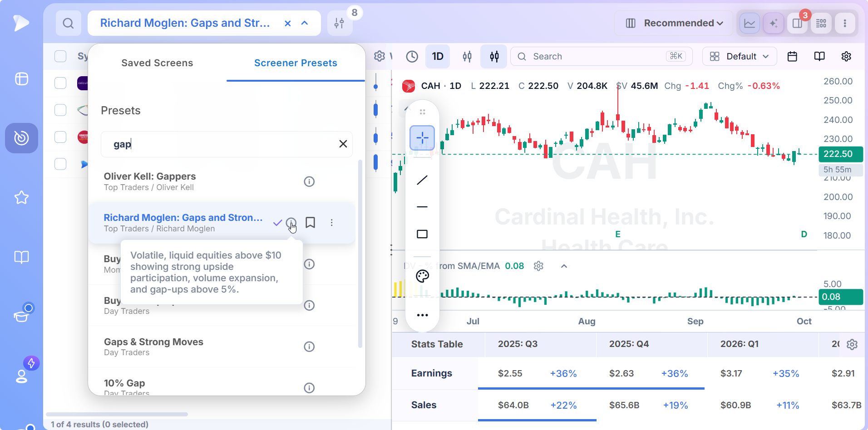Switch to Saved Screens tab
The image size is (868, 430).
pos(157,63)
